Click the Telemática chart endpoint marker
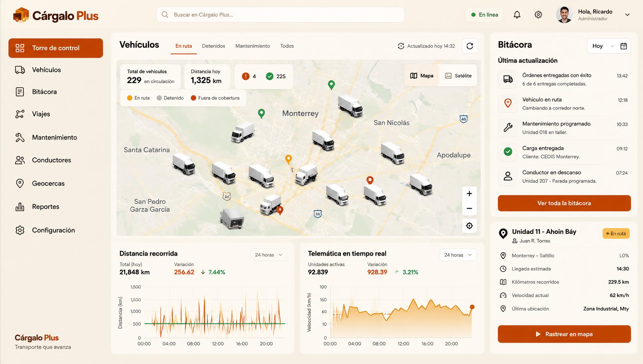The image size is (643, 364). point(472,307)
